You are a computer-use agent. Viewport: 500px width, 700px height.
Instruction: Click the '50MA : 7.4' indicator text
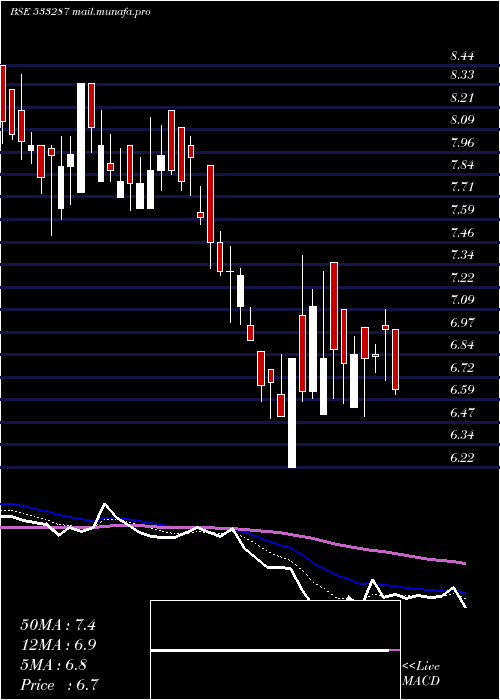pos(58,625)
